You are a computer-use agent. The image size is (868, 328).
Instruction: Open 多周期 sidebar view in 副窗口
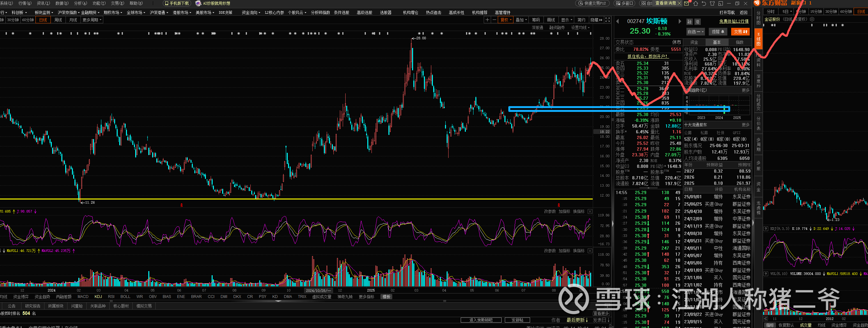click(x=758, y=144)
